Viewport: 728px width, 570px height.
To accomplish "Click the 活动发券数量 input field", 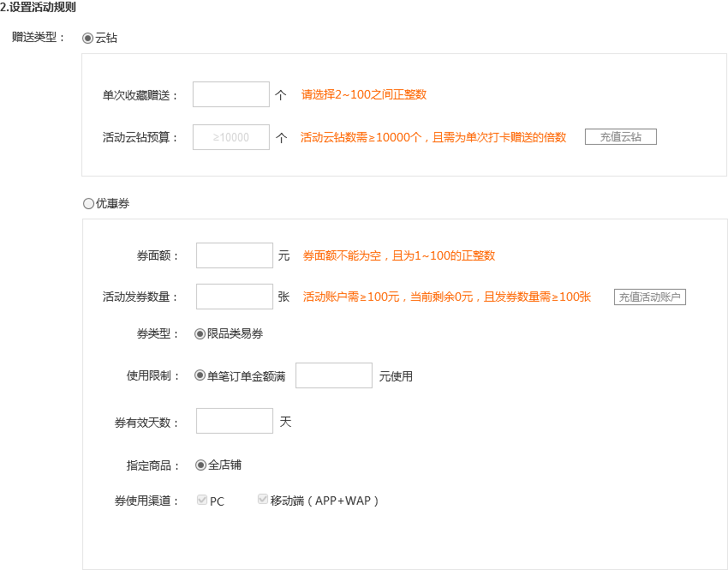I will [235, 297].
